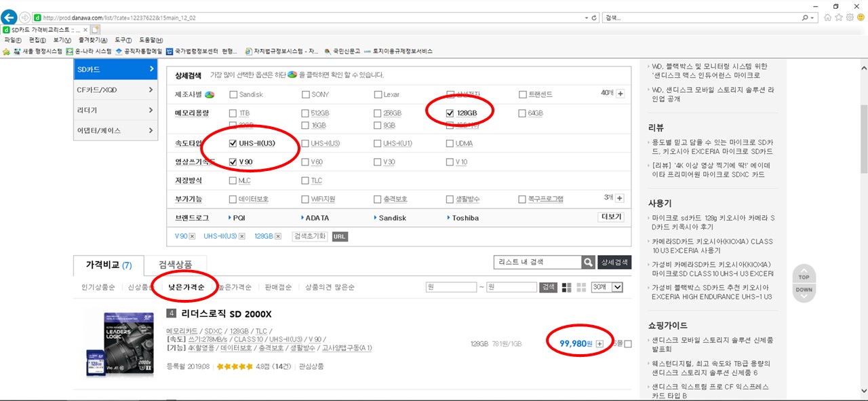Uncheck the 128GB capacity checkbox

450,113
